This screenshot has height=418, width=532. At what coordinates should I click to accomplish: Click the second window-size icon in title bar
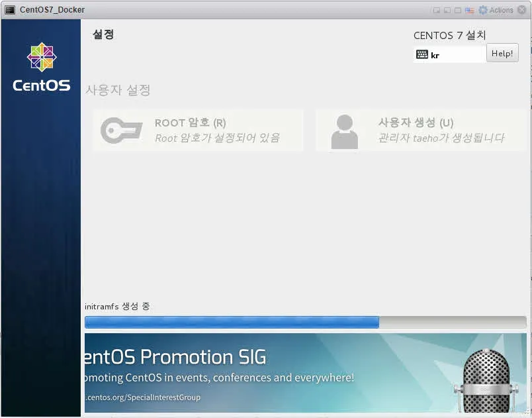(x=447, y=10)
